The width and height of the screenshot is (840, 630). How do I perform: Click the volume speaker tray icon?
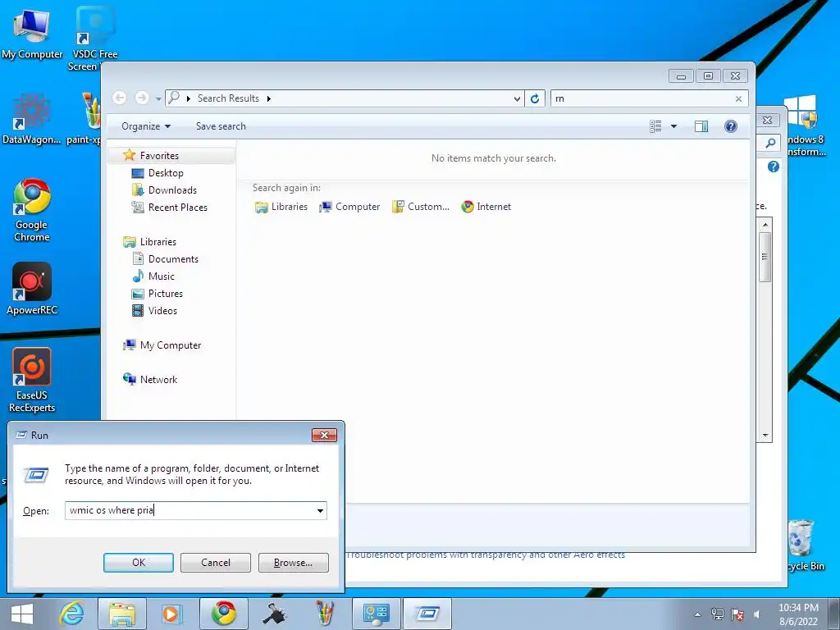click(x=756, y=614)
